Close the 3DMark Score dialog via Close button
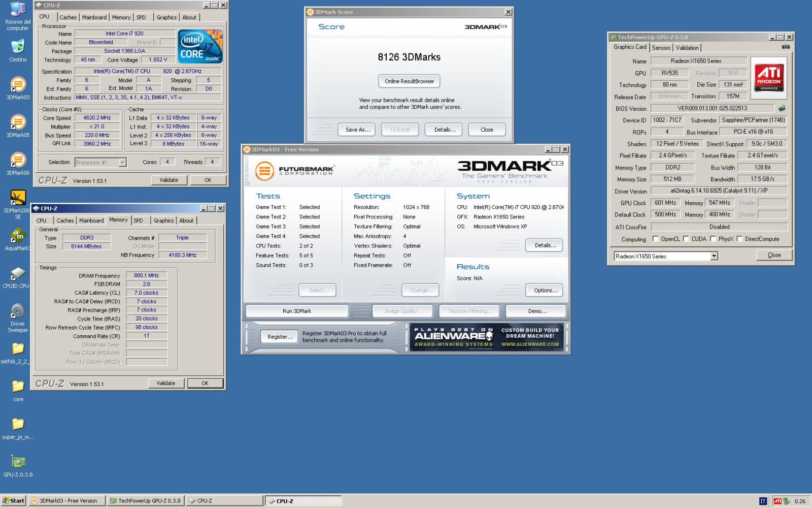This screenshot has width=812, height=508. 487,130
